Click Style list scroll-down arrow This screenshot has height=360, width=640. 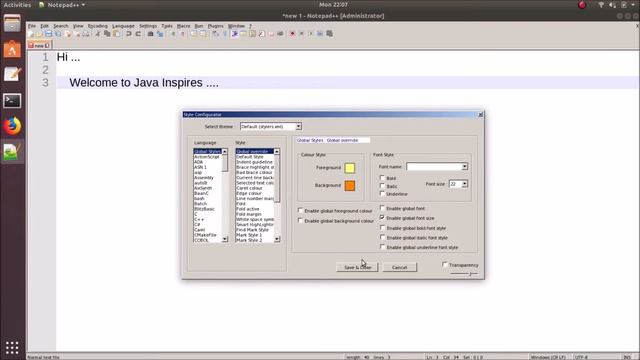pos(277,240)
